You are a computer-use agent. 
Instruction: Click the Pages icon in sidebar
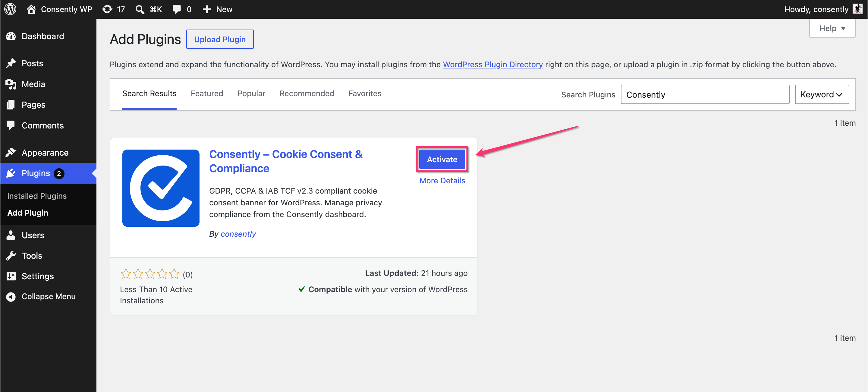click(11, 105)
